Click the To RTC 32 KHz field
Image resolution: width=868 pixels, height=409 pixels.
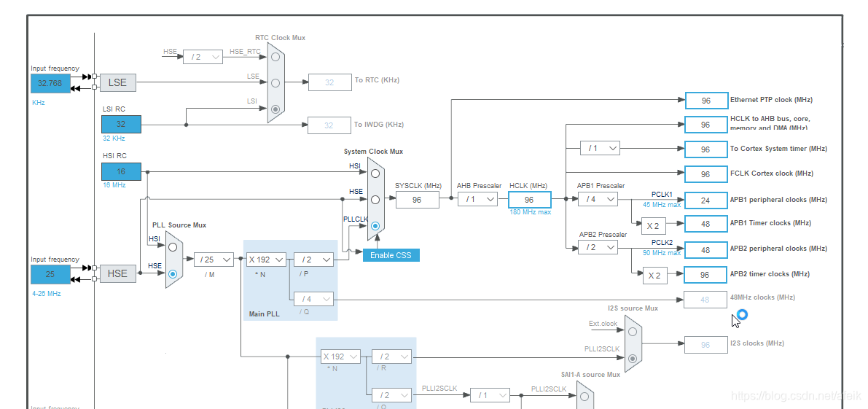[x=330, y=82]
